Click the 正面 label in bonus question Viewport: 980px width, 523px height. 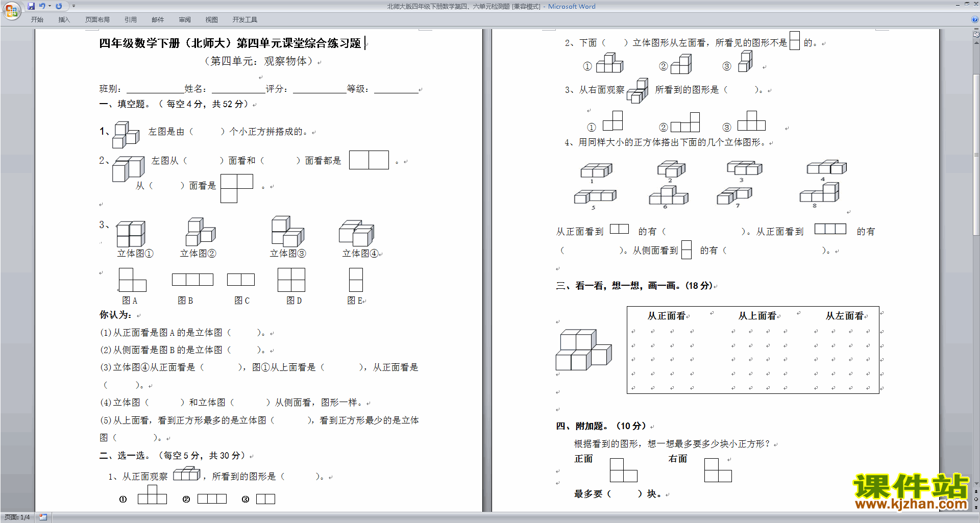(583, 459)
